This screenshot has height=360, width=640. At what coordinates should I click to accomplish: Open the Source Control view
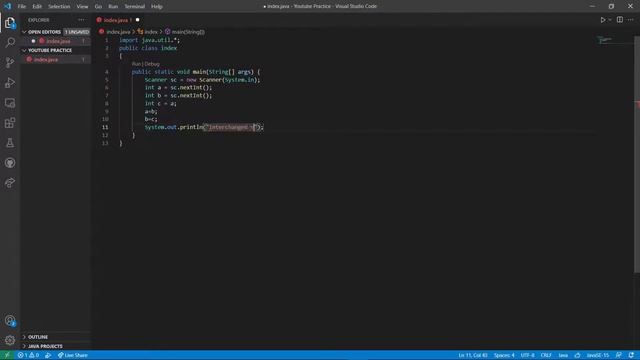click(10, 62)
